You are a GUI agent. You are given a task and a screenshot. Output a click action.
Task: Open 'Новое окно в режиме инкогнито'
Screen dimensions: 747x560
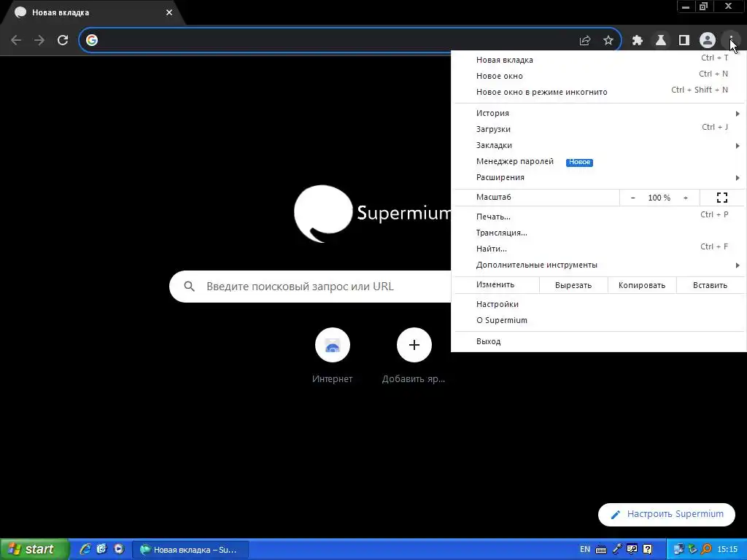[598, 92]
